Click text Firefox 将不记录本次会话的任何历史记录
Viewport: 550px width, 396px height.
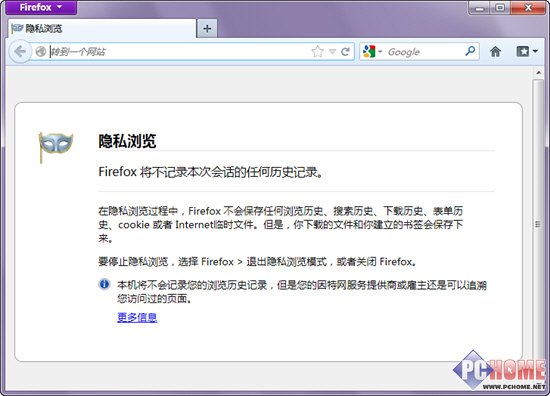coord(209,172)
